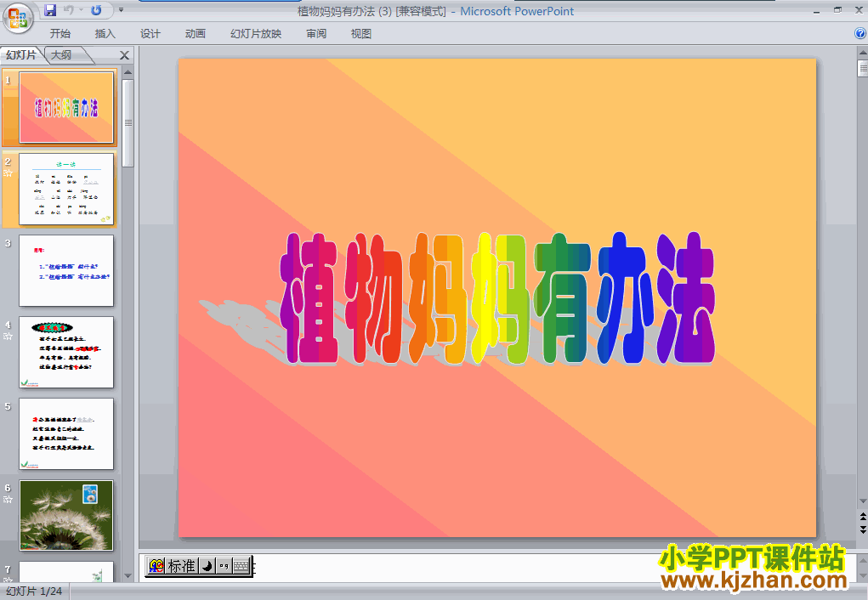Open the 视图 ribbon tab
Image resolution: width=868 pixels, height=600 pixels.
361,34
